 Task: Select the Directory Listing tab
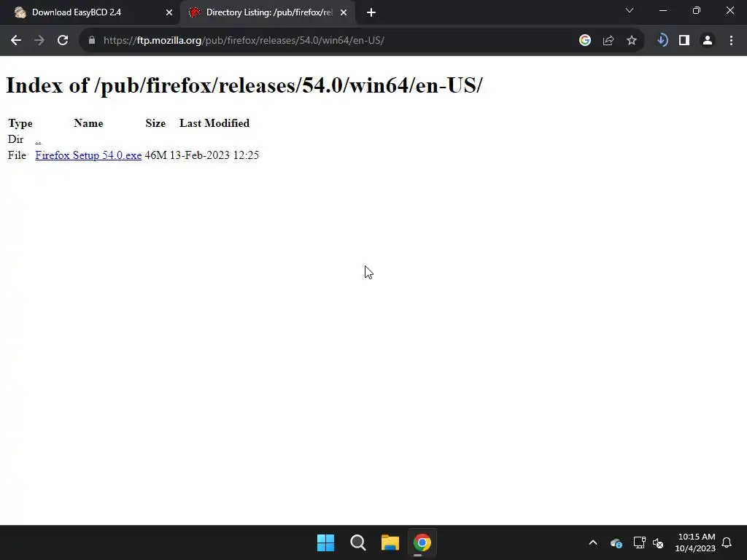[x=268, y=12]
